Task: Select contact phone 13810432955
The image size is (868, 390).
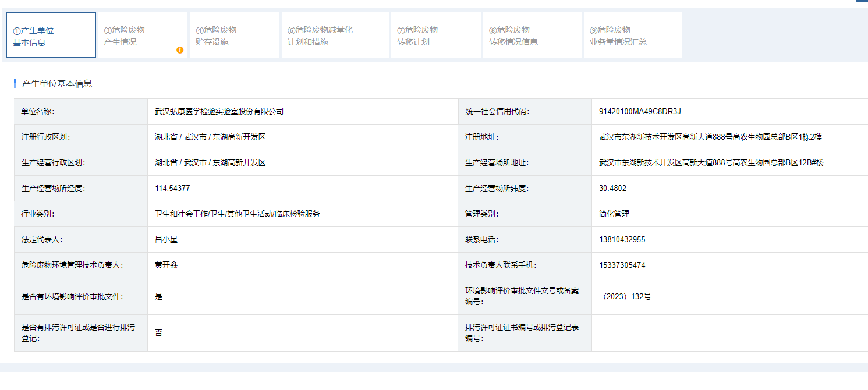Action: 622,239
